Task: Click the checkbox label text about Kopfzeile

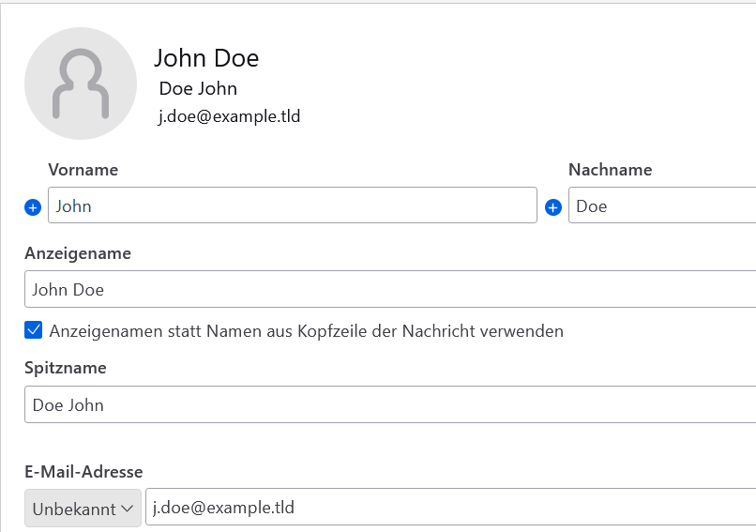Action: [x=306, y=331]
